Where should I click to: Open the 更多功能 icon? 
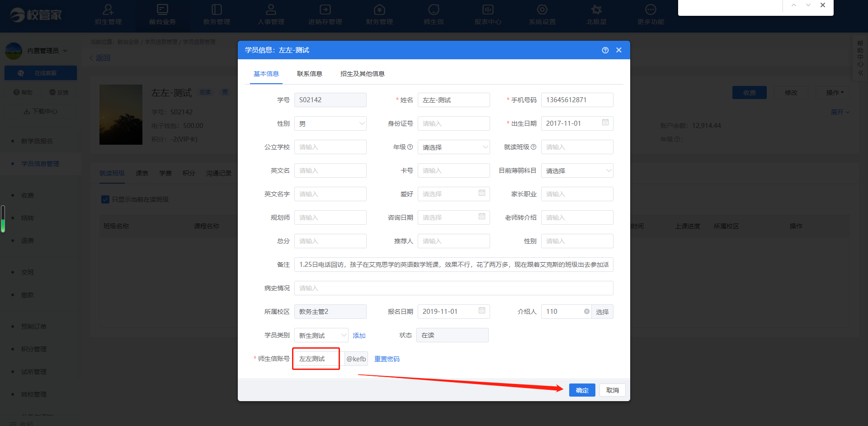tap(651, 9)
